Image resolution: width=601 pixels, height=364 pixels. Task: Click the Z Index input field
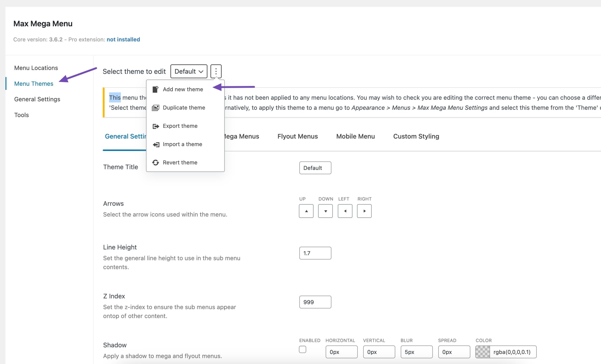coord(315,302)
